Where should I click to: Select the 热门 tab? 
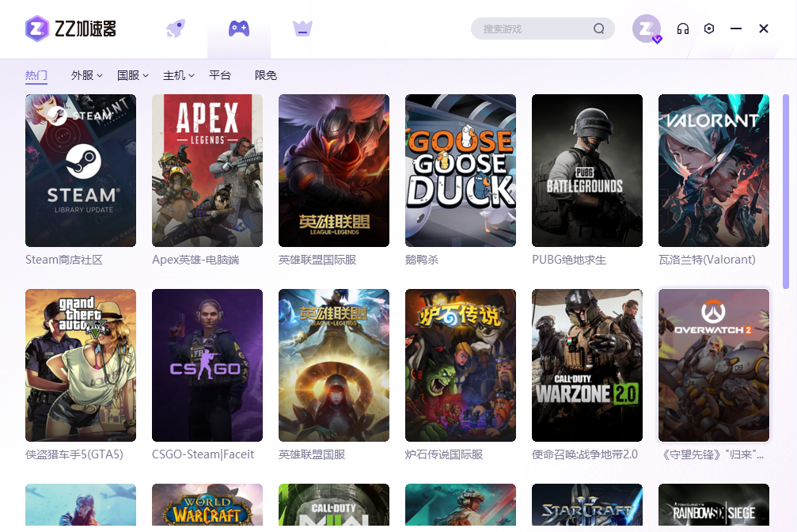tap(36, 75)
